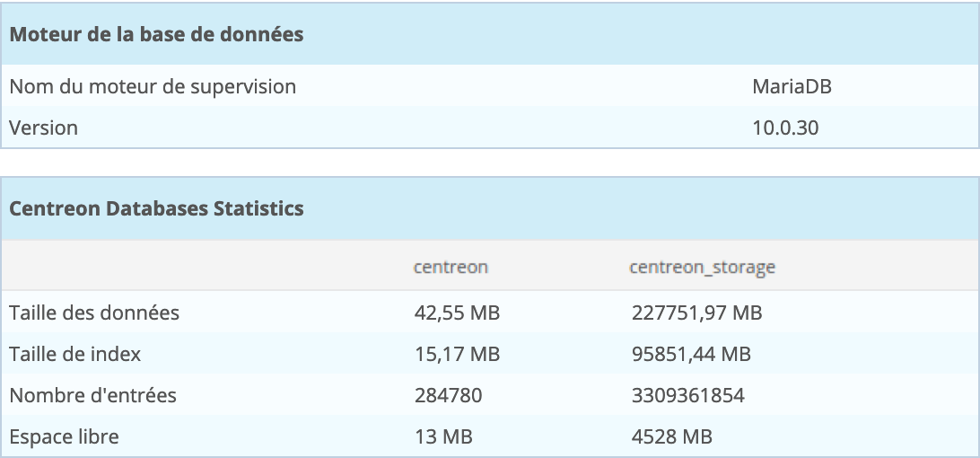Click the 'Espace libre' row label
Screen dimensions: 980x458
point(64,436)
